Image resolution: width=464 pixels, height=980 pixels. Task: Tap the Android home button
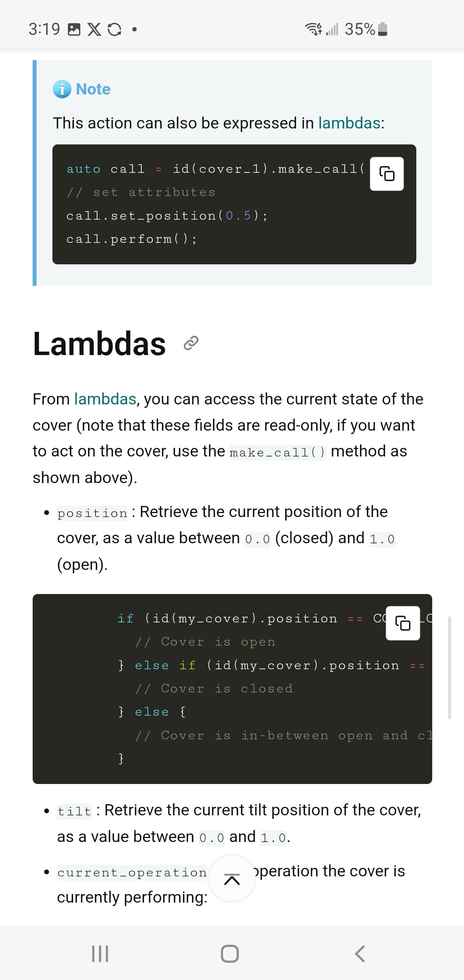click(230, 953)
